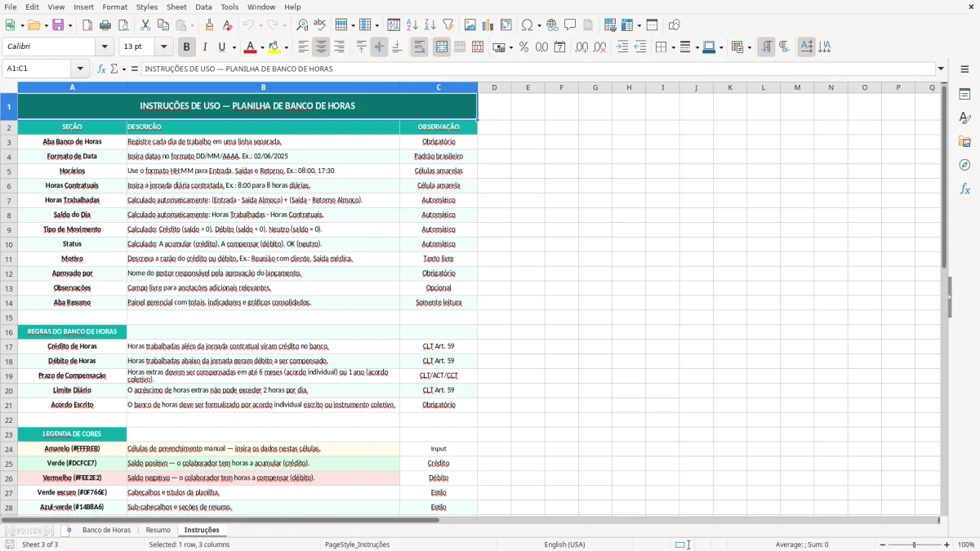
Task: Open the sidebar Properties panel icon
Action: pos(964,95)
